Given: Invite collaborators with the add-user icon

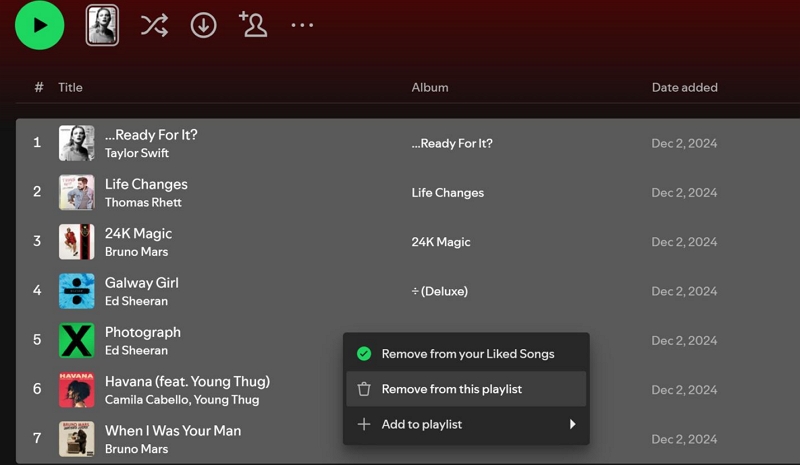Looking at the screenshot, I should pos(253,25).
